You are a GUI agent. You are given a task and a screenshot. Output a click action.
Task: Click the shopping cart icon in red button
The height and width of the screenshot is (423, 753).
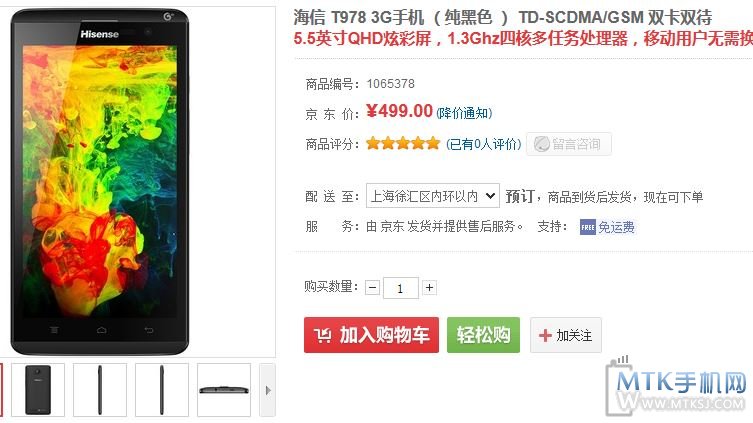tap(322, 335)
